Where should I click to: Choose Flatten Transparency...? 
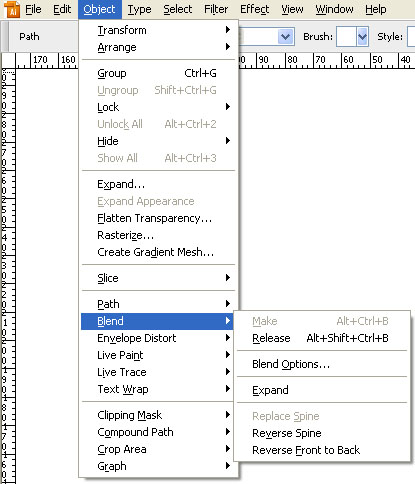point(158,218)
